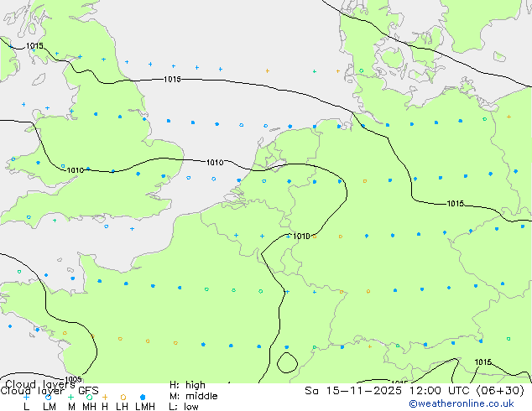Click the 1010 isobar label near Luxembourg border
The image size is (532, 411).
[301, 236]
